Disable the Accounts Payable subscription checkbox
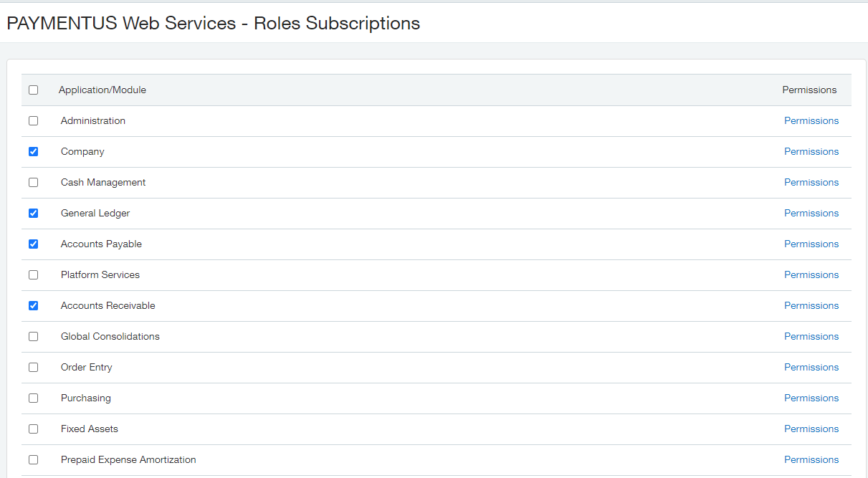868x478 pixels. tap(33, 244)
